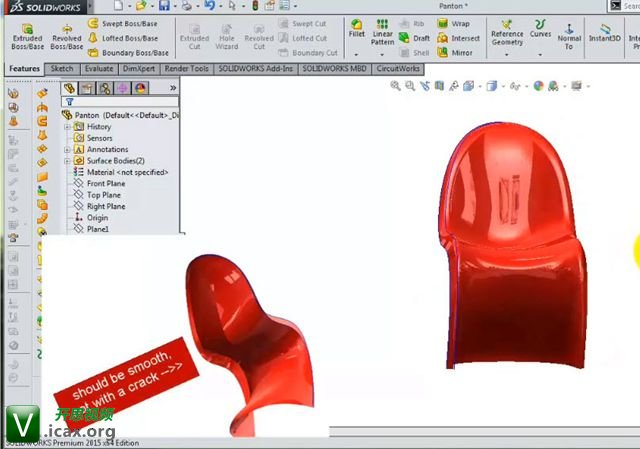Screen dimensions: 640x449
Task: Click the DimXpertManager tab icon
Action: point(122,88)
